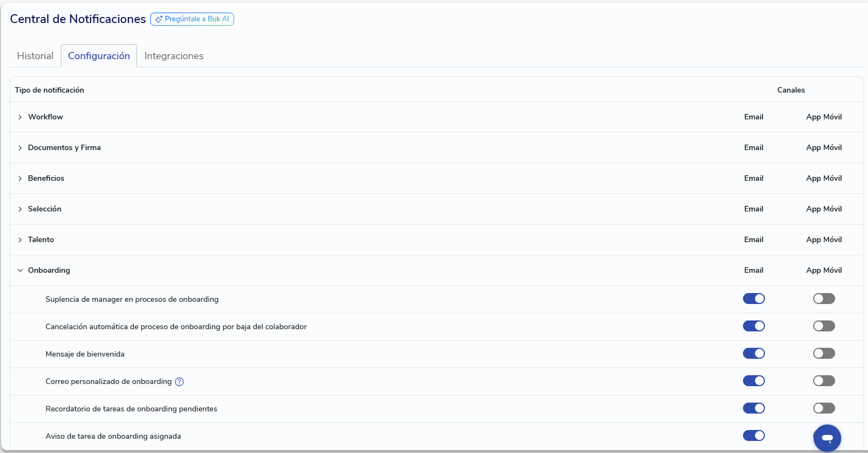Turn off Email for Cancelación automática de proceso
Image resolution: width=868 pixels, height=453 pixels.
tap(753, 326)
